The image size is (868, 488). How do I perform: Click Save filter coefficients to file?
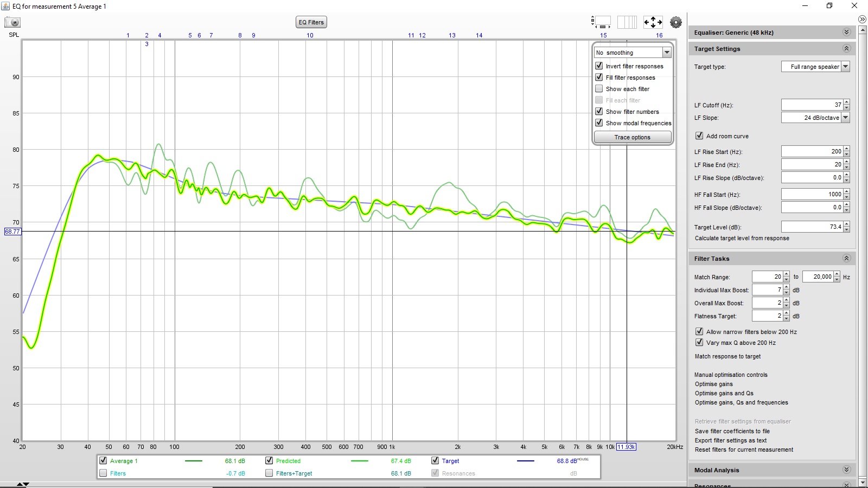732,431
